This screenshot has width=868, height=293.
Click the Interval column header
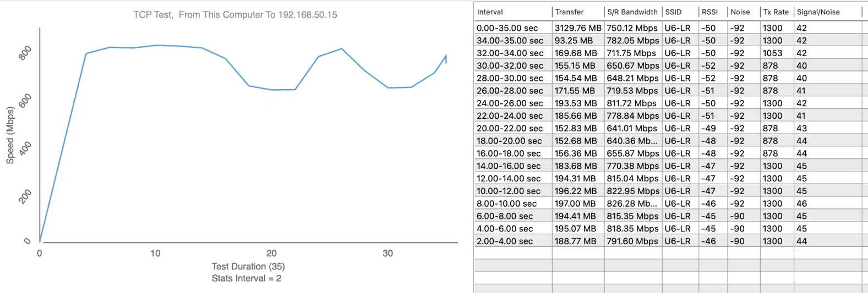[490, 12]
